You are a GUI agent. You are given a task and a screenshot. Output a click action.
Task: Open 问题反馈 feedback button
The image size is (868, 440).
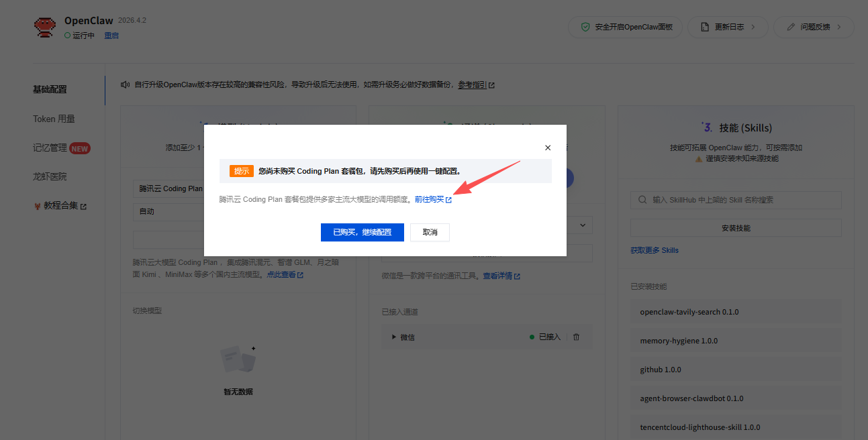[814, 27]
